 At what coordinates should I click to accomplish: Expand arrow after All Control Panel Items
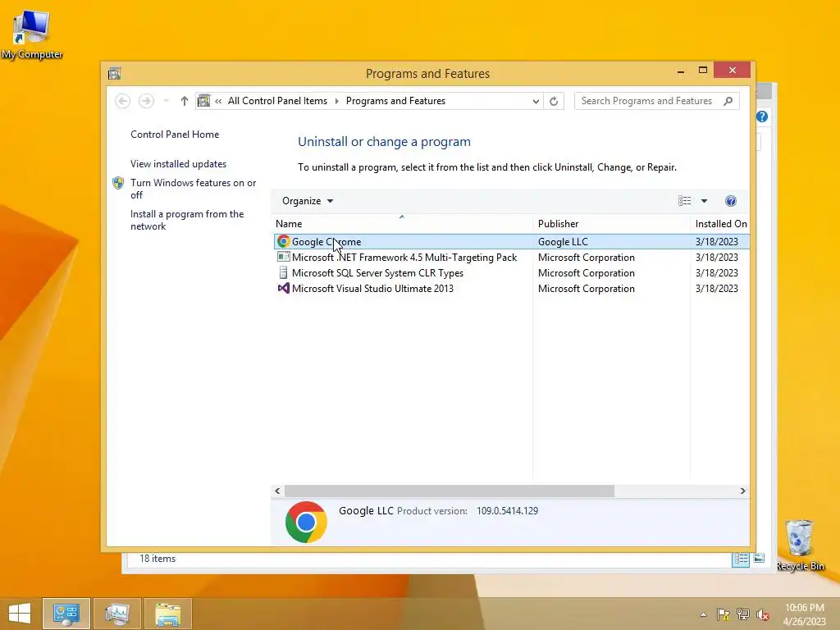[337, 101]
